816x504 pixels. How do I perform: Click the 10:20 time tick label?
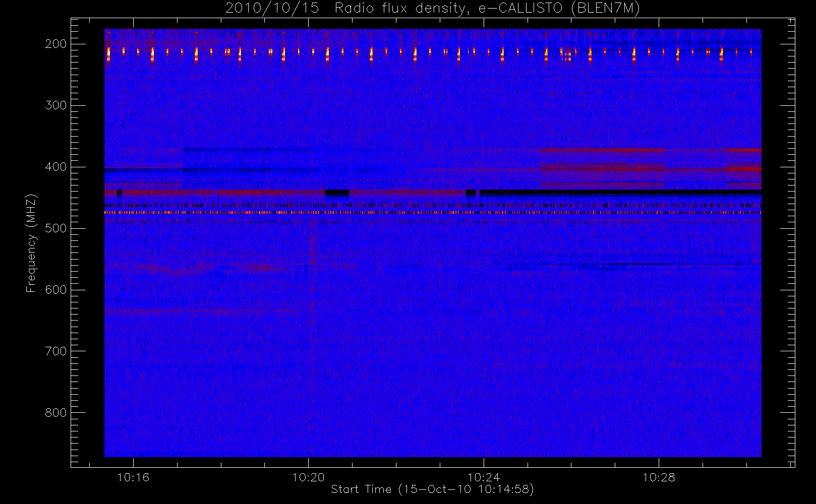[308, 477]
